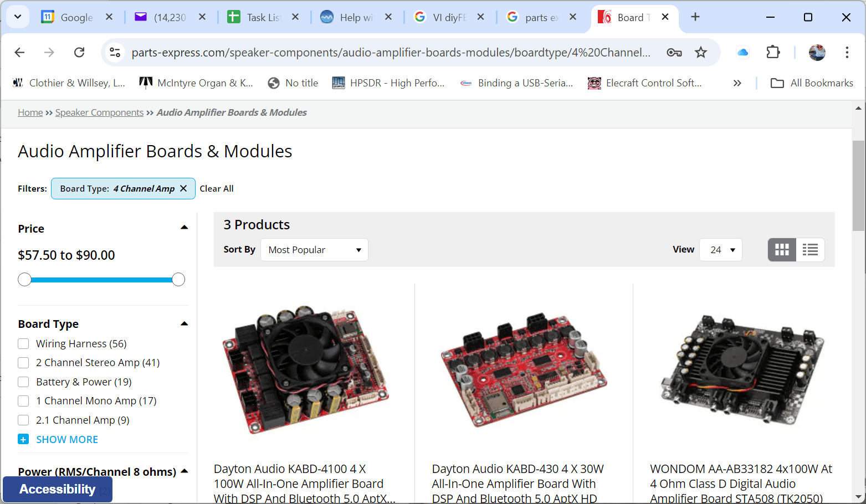Viewport: 866px width, 504px height.
Task: View the KABD-4100 amplifier board image
Action: point(306,369)
